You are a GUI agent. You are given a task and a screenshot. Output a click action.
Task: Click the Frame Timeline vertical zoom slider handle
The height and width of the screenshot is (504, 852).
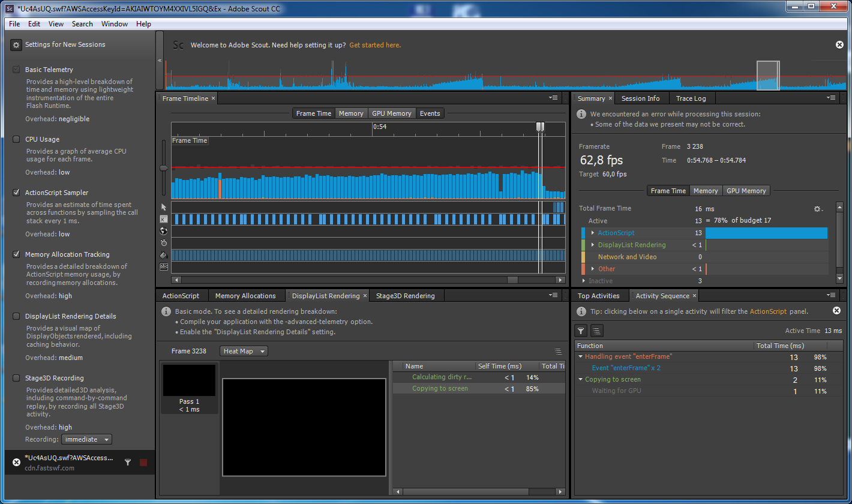[163, 169]
